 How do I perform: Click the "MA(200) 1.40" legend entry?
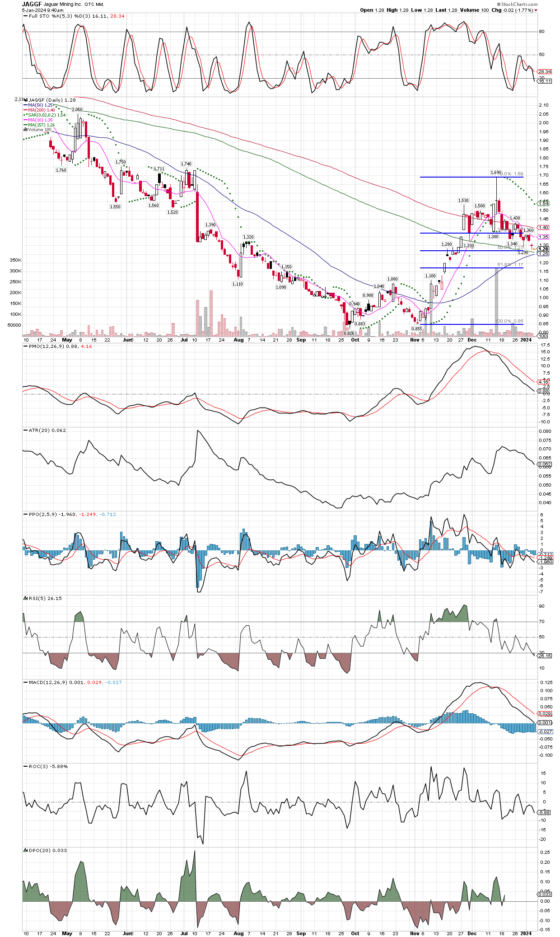click(x=39, y=110)
